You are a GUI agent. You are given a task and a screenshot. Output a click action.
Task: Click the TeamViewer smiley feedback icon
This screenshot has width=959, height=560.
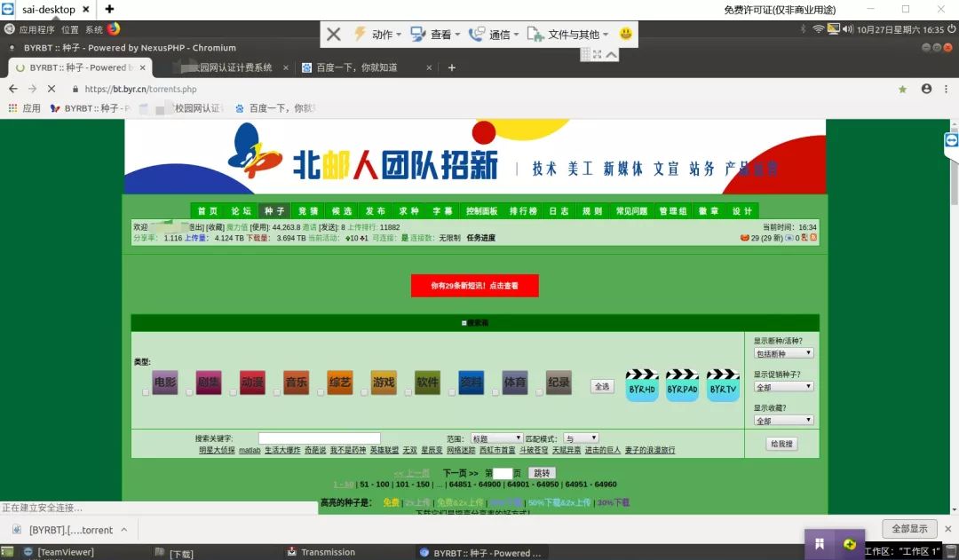626,34
